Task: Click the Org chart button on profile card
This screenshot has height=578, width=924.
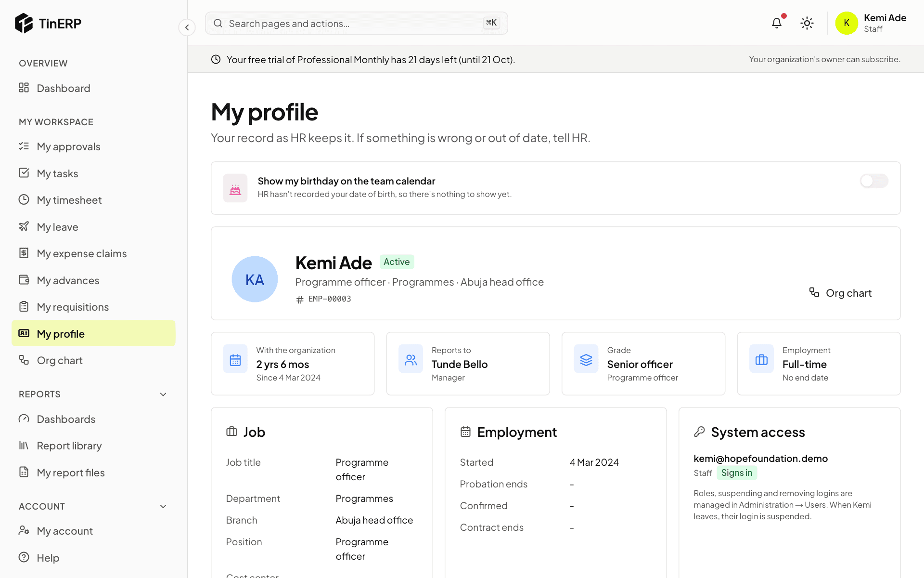Action: click(x=840, y=293)
